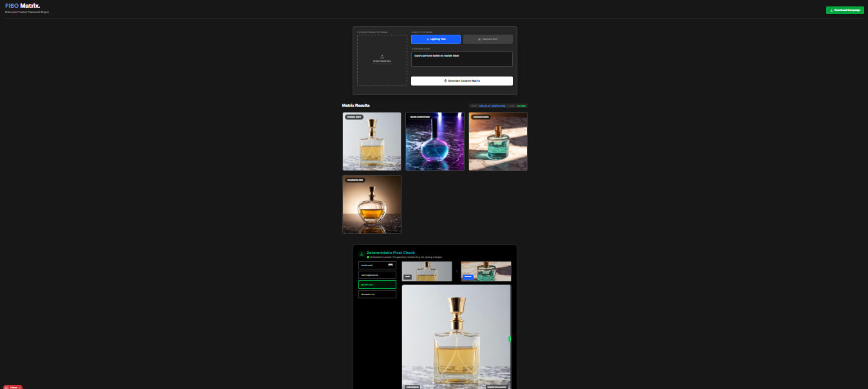Click the Download Campaign button
This screenshot has width=868, height=389.
845,10
